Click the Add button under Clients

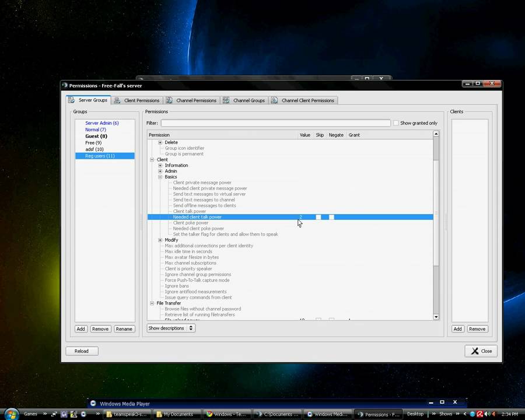(457, 329)
